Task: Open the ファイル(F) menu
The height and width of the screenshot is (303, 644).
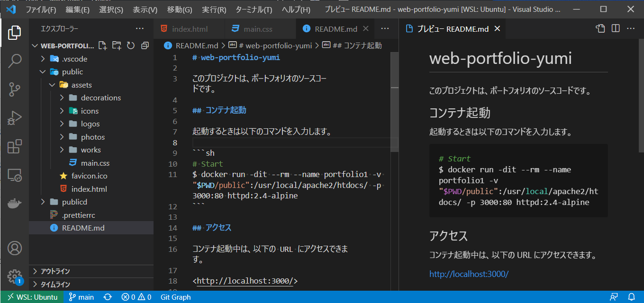Action: tap(40, 9)
